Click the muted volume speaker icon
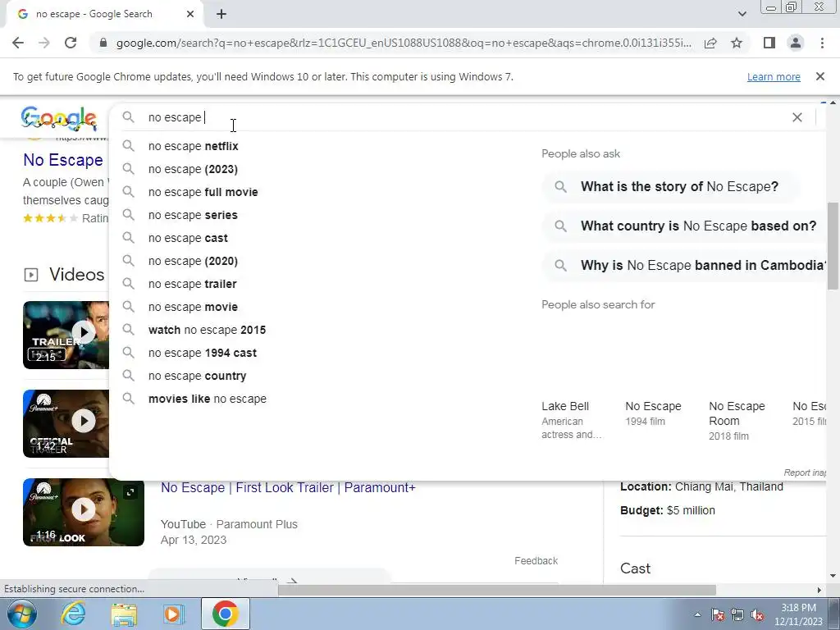 pos(757,615)
